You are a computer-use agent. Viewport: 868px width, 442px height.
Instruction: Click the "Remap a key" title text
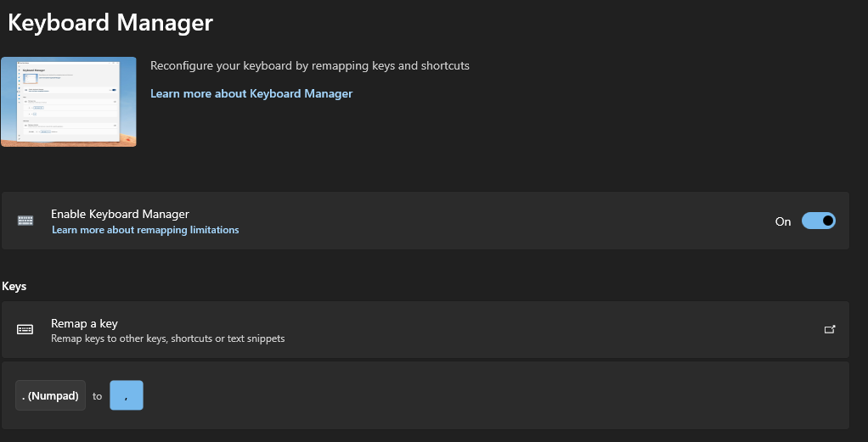coord(84,323)
